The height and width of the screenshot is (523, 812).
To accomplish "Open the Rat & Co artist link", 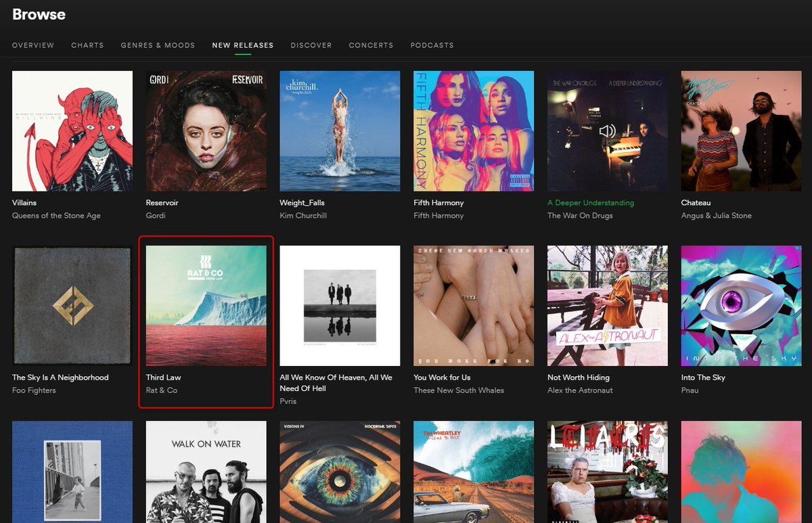I will click(162, 390).
